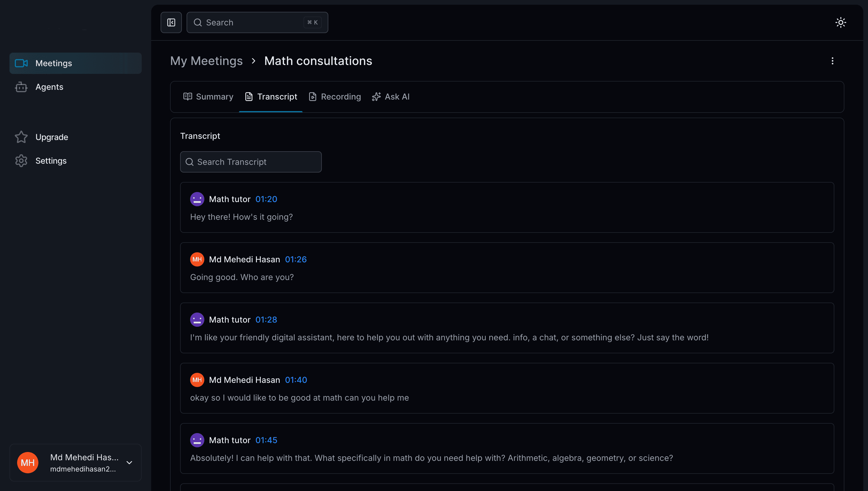Click the mdmehedihasan2... email text

[x=83, y=469]
